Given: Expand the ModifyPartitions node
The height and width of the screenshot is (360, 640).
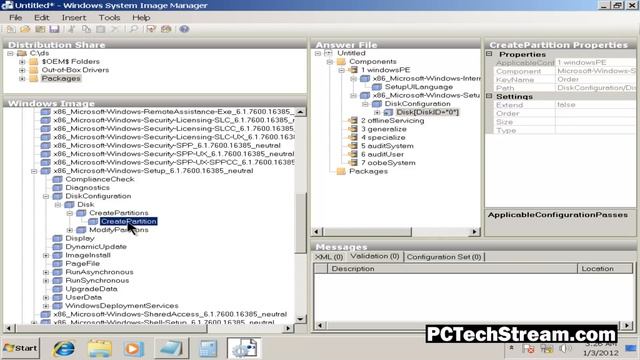Looking at the screenshot, I should coord(70,230).
